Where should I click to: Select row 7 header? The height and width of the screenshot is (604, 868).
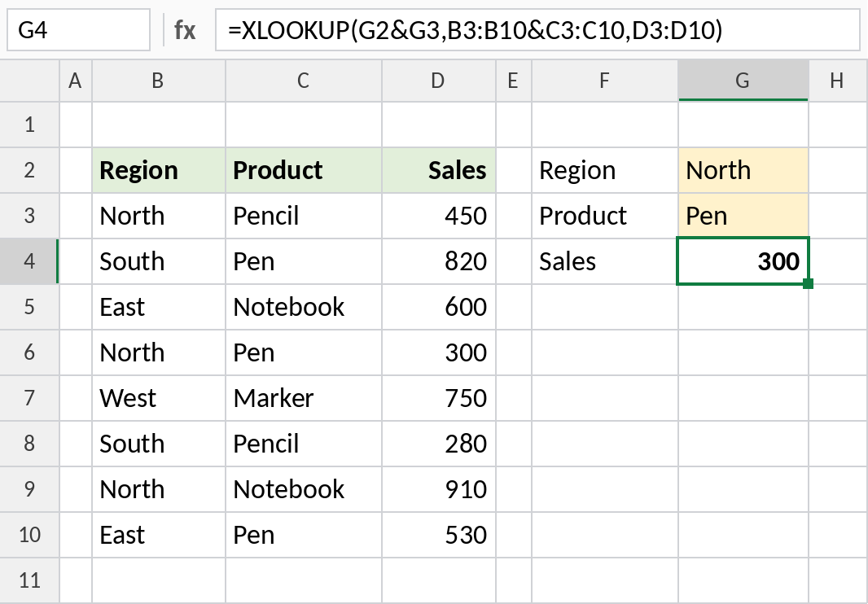pyautogui.click(x=29, y=398)
